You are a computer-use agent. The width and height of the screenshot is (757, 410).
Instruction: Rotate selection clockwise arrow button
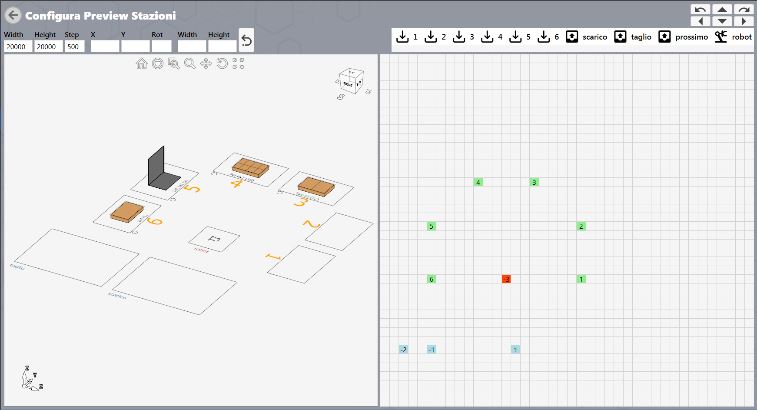[743, 10]
